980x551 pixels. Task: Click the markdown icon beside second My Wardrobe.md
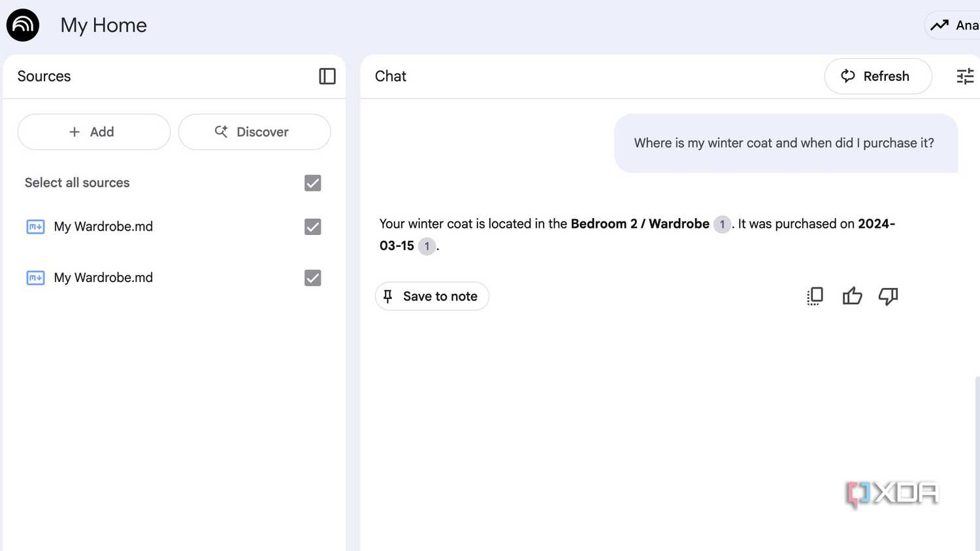(x=35, y=277)
